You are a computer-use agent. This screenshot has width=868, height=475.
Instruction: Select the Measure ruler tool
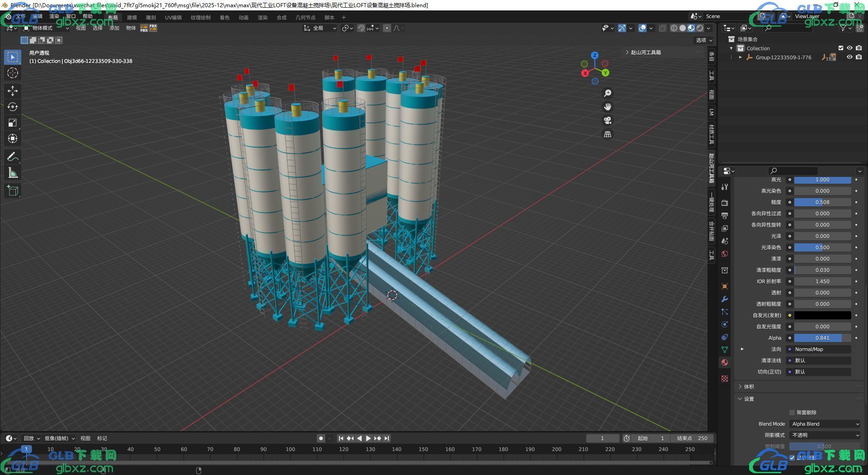(x=13, y=173)
